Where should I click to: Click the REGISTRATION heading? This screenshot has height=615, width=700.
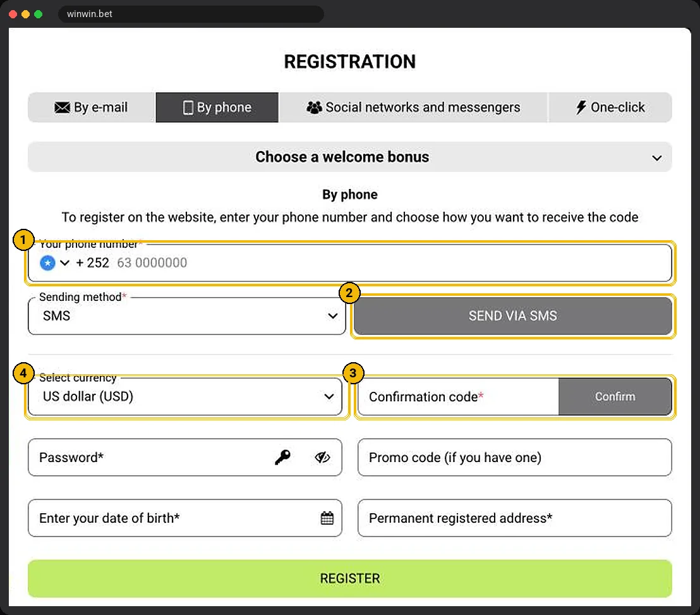pos(349,62)
